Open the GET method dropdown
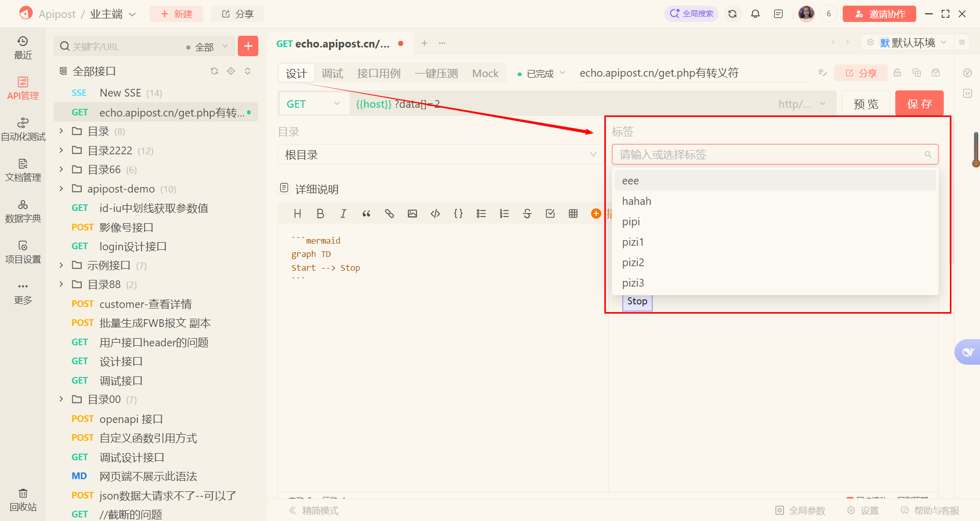This screenshot has height=521, width=980. click(x=313, y=104)
